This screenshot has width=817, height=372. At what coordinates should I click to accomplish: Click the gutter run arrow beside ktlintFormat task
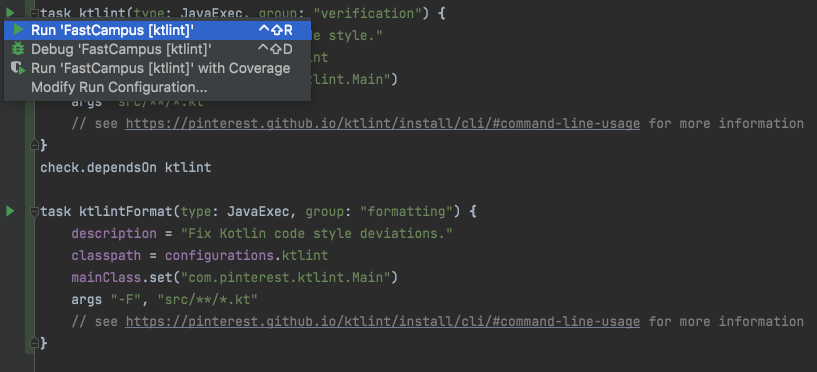tap(10, 211)
